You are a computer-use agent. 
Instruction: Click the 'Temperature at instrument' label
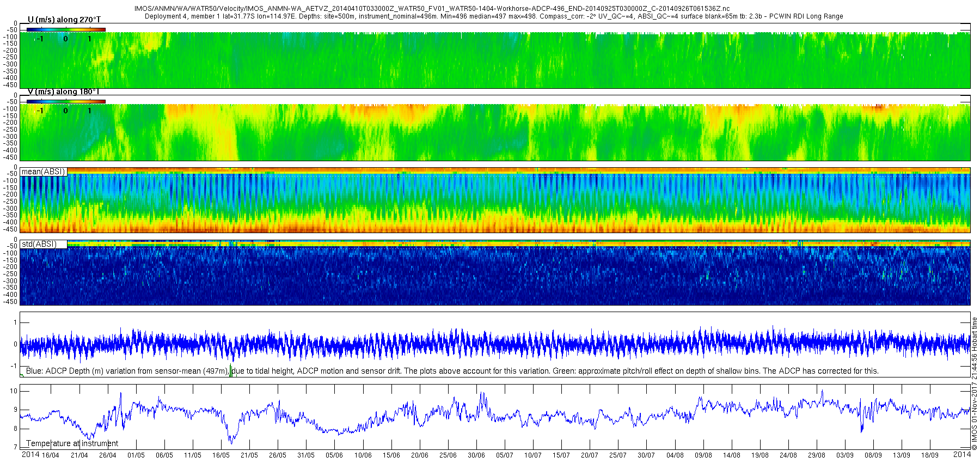(x=72, y=443)
